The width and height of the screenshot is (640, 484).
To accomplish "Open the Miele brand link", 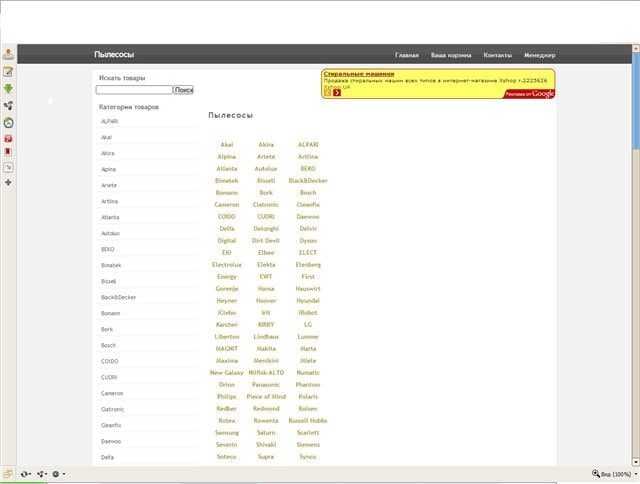I will pos(308,361).
